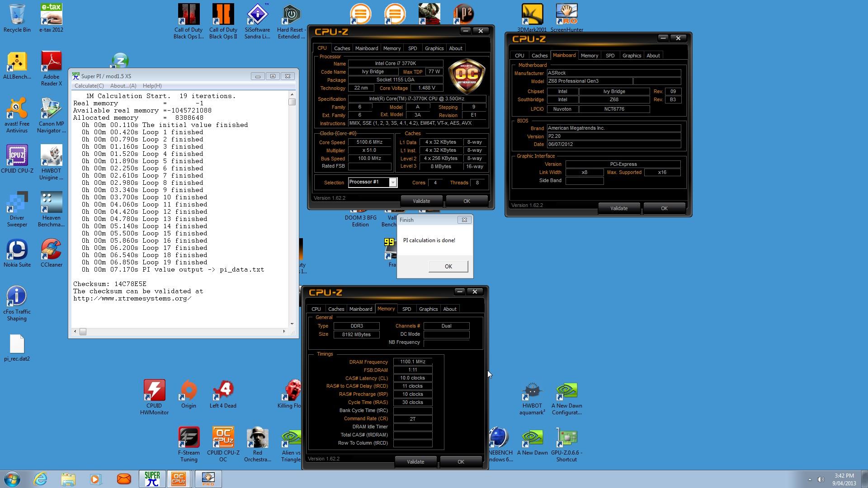Click the Super PI vertical scrollbar thumb

click(292, 102)
